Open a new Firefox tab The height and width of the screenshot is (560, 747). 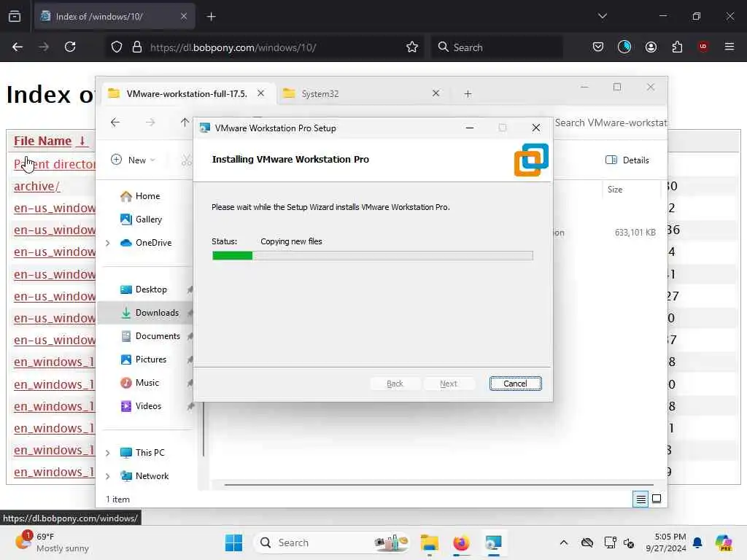click(x=211, y=17)
